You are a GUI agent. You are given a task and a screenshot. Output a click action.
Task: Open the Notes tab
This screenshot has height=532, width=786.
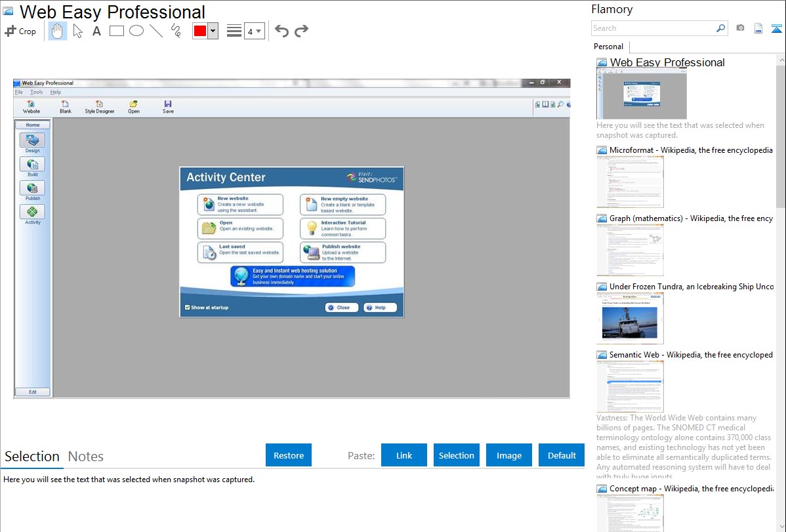(x=86, y=457)
